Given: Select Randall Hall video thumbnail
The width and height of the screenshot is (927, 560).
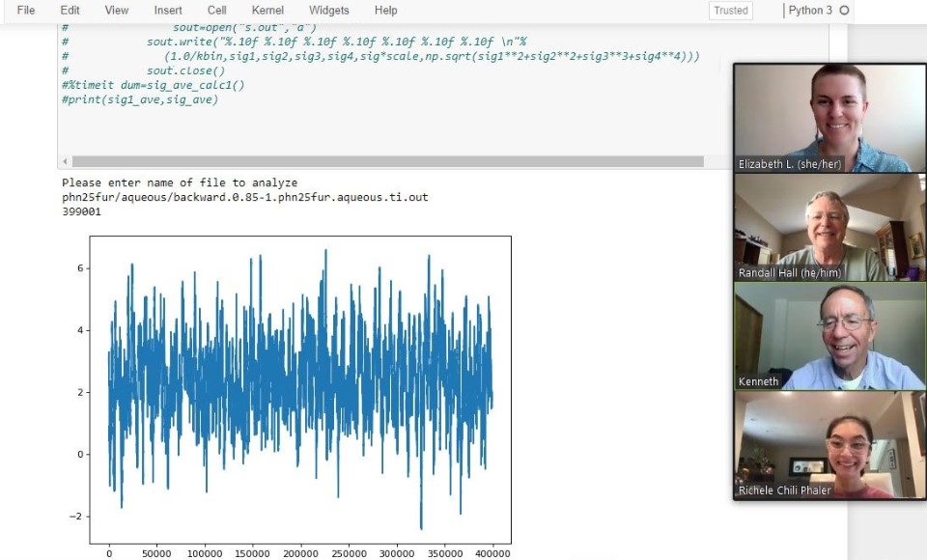Looking at the screenshot, I should click(829, 227).
